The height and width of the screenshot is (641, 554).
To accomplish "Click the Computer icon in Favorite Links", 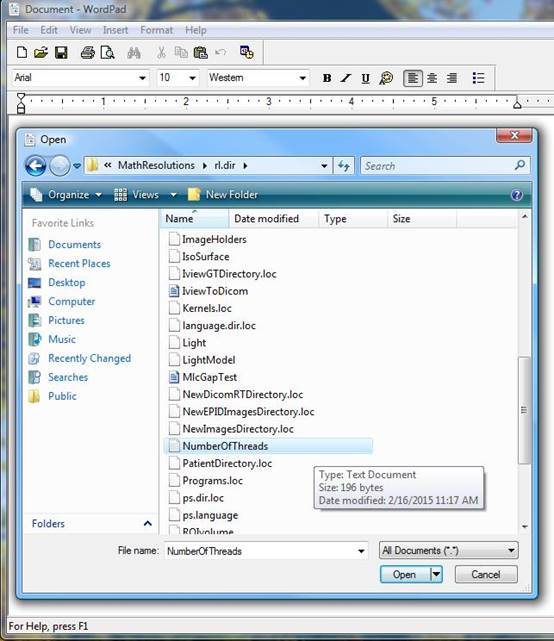I will pos(35,302).
